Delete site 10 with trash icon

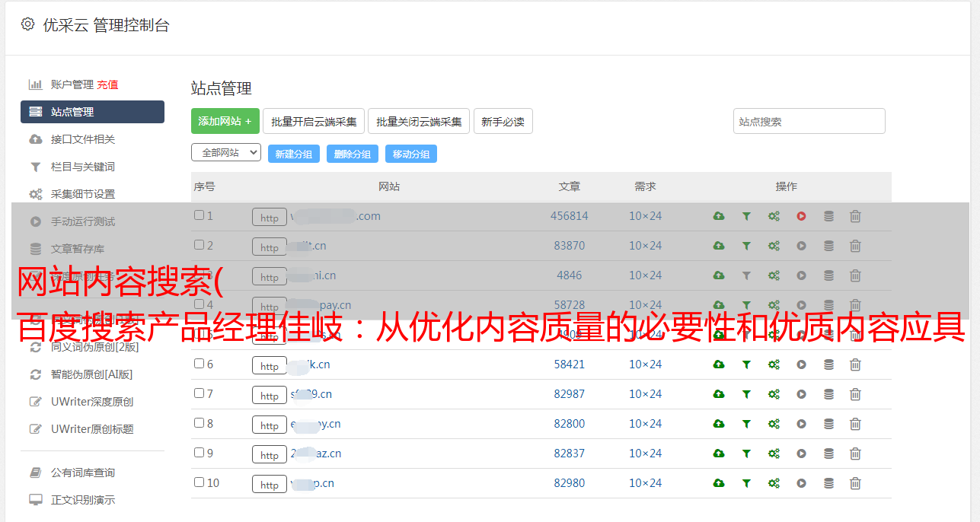coord(855,483)
